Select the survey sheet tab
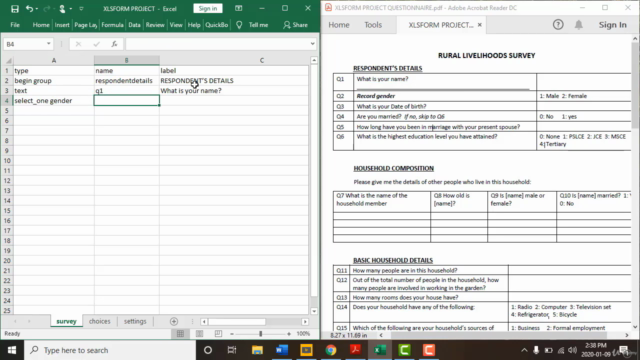Image resolution: width=640 pixels, height=360 pixels. pos(66,322)
